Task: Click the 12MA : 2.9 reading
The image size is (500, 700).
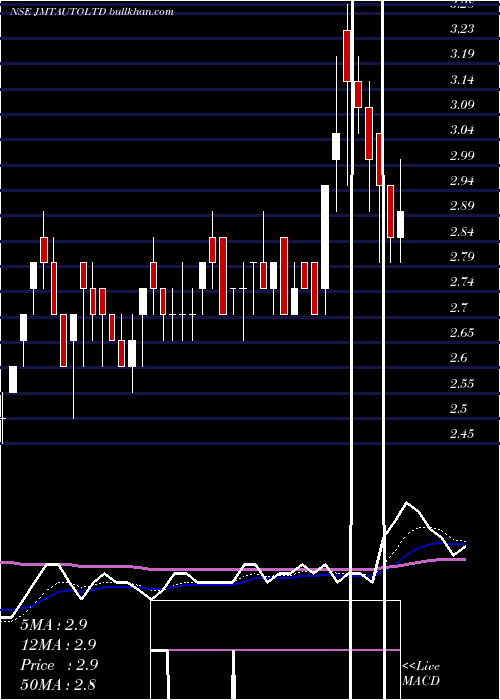Action: pos(58,645)
